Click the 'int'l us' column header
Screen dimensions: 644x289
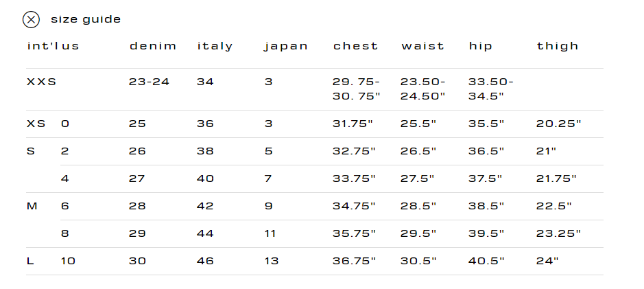[53, 47]
